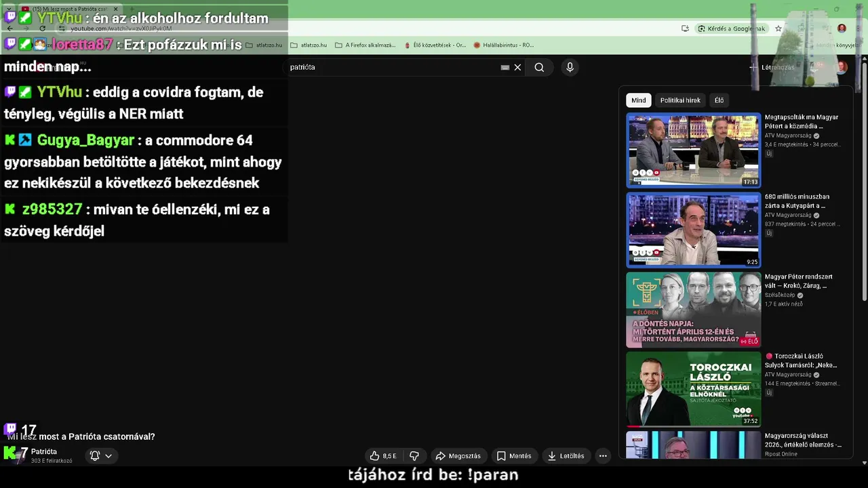
Task: Select the Politikai hírek filter chip
Action: pos(680,100)
